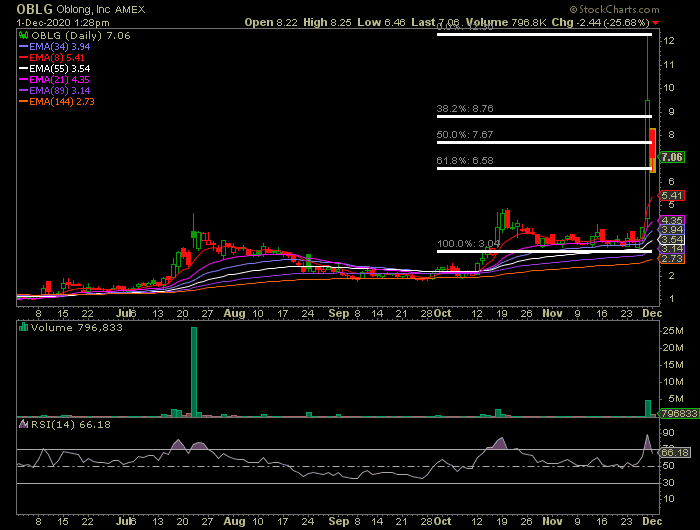Click the 7.06 last price tag
The height and width of the screenshot is (530, 700).
[x=672, y=157]
